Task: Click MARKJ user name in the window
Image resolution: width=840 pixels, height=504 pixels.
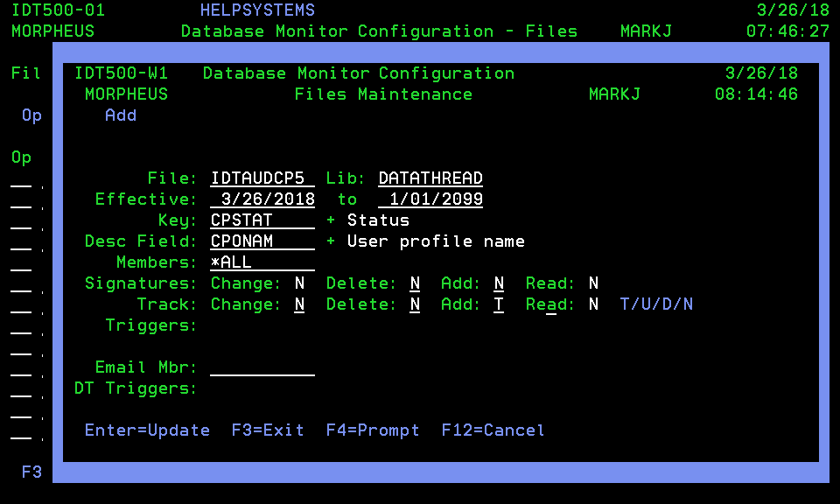Action: pyautogui.click(x=614, y=94)
